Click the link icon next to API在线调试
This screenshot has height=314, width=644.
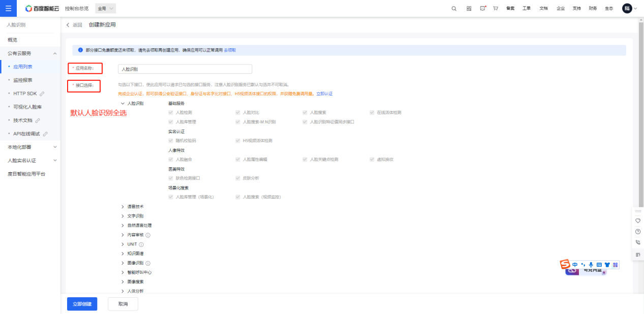click(x=45, y=134)
